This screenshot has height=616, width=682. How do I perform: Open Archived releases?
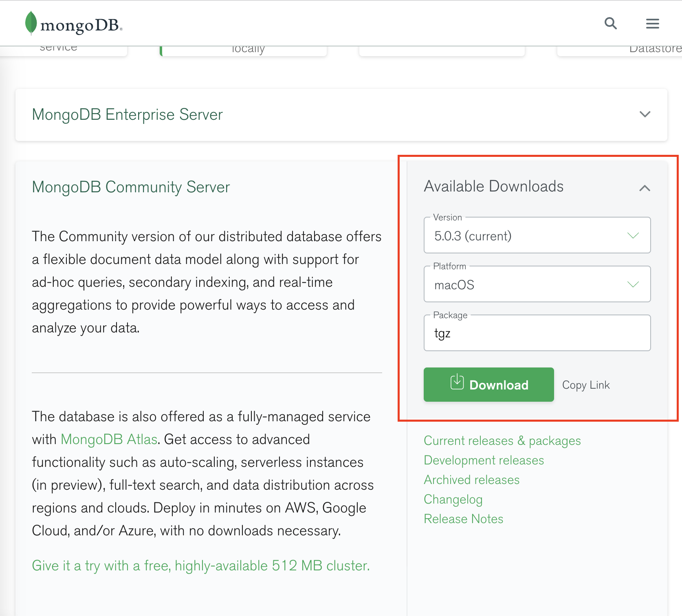[x=472, y=480]
